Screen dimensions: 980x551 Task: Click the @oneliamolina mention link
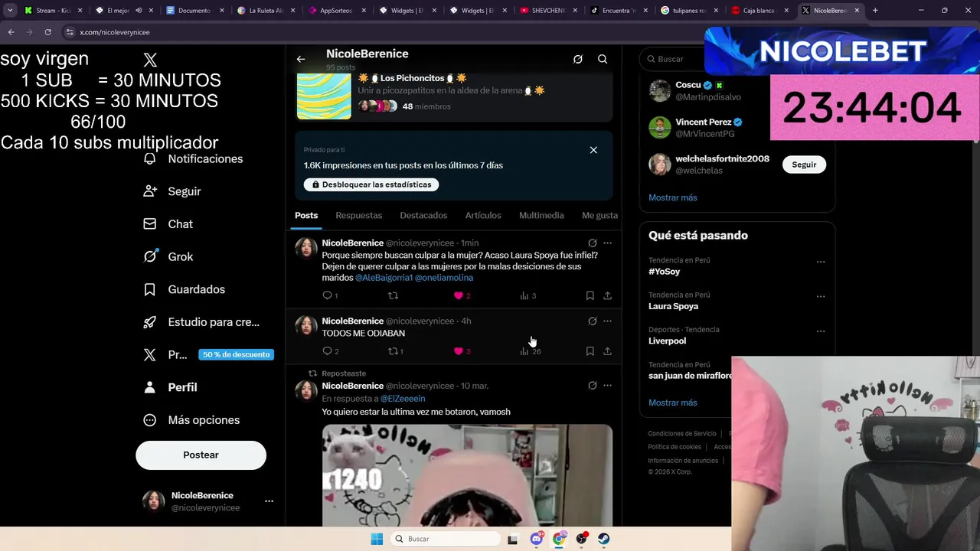point(444,278)
